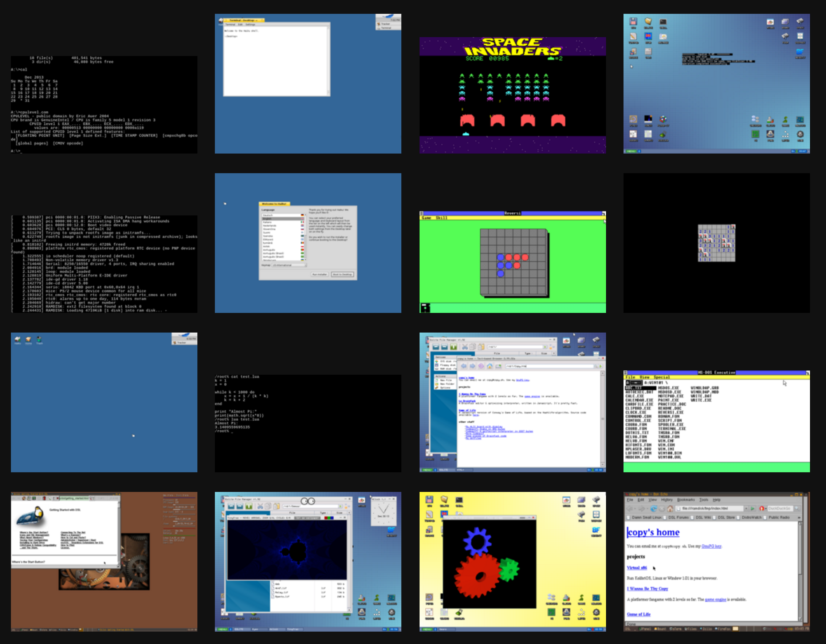Click the home icon in KolibriOS text browser
The width and height of the screenshot is (826, 644).
coord(490,366)
